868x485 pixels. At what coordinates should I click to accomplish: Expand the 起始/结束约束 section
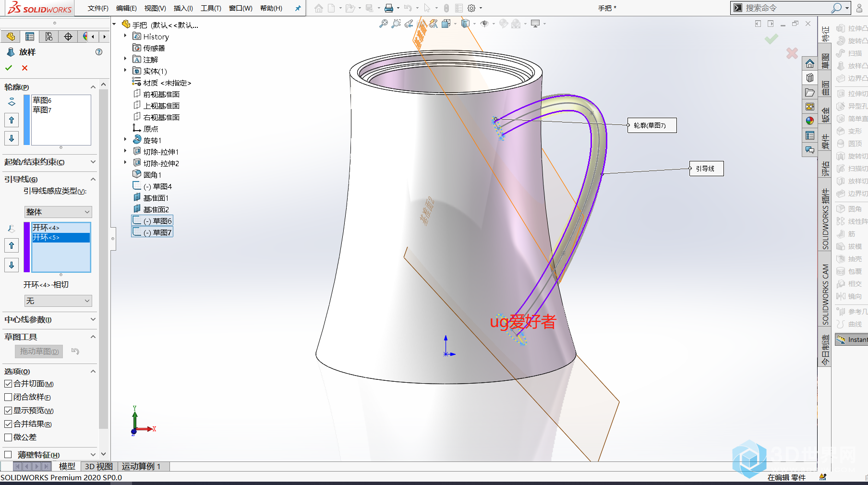tap(93, 162)
